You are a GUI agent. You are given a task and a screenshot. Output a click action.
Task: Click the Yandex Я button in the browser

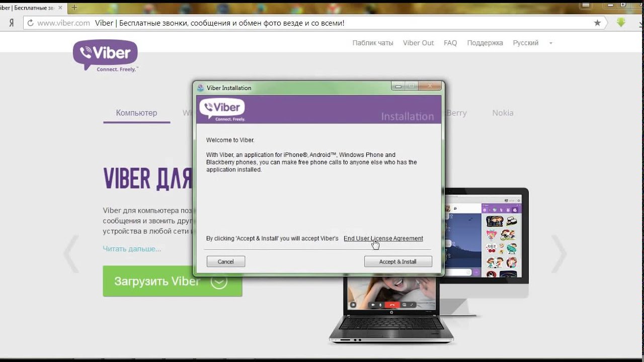[x=11, y=23]
